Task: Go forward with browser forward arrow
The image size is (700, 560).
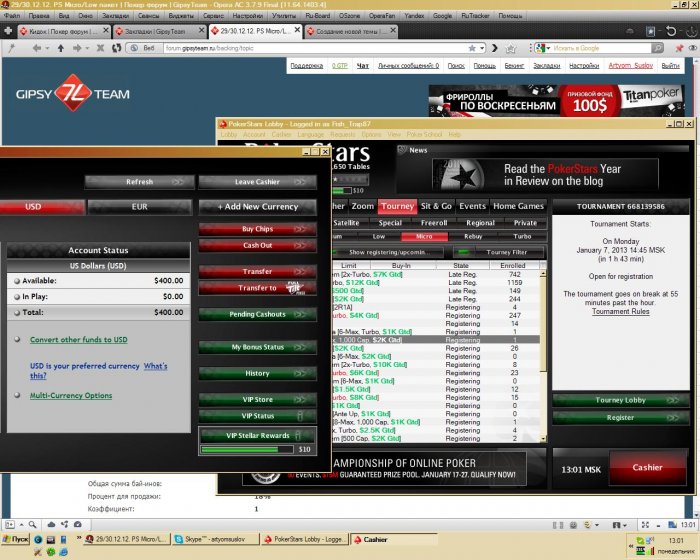Action: [x=77, y=48]
